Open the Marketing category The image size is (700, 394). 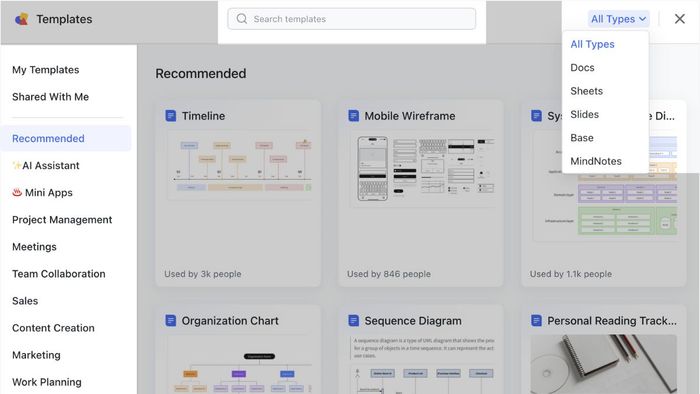click(x=36, y=355)
